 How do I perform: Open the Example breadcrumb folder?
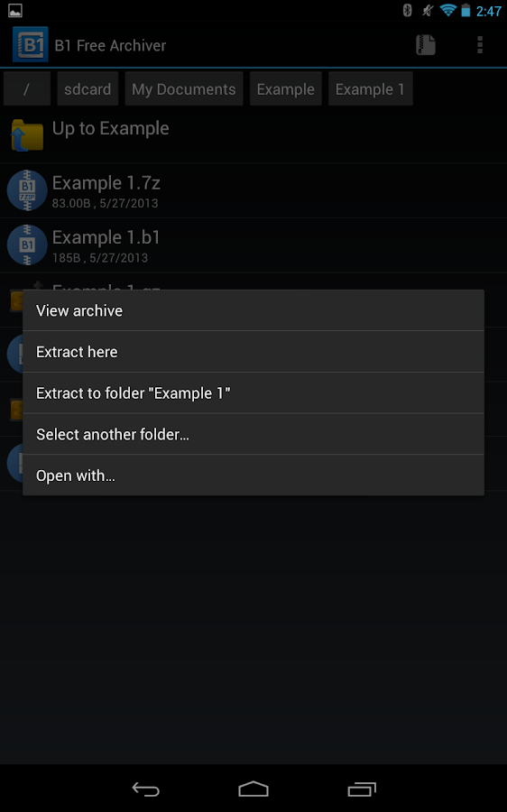pos(286,89)
